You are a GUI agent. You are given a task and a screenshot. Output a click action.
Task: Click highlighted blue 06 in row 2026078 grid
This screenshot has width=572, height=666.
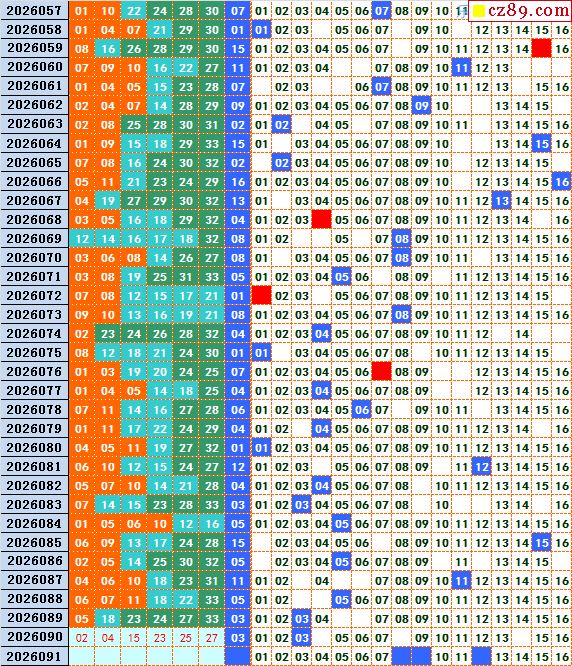pyautogui.click(x=361, y=410)
